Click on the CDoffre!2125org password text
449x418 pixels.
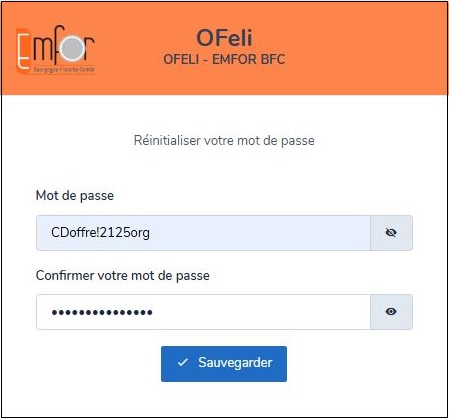coord(100,233)
